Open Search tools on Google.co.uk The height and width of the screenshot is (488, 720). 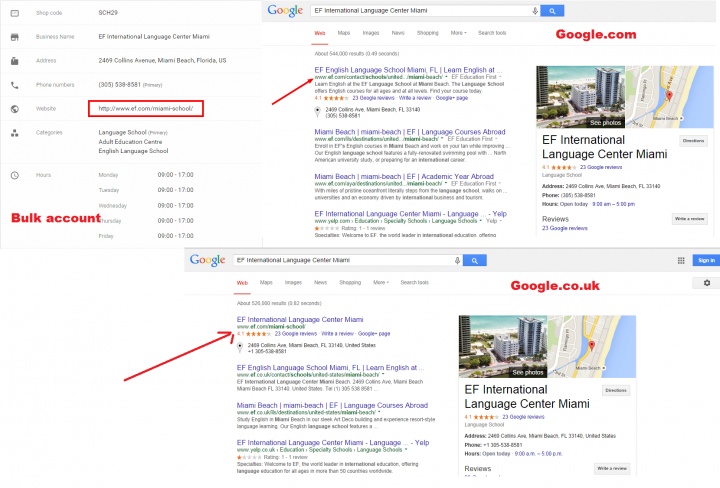coord(414,283)
